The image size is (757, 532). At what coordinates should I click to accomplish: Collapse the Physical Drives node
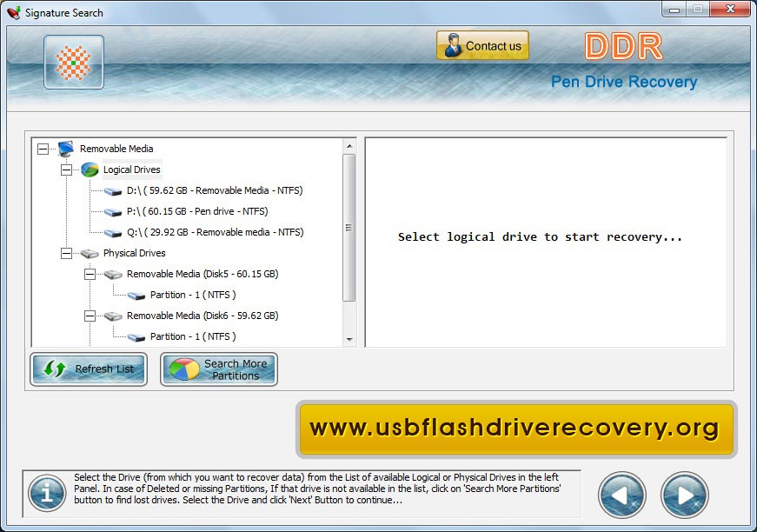pos(66,253)
